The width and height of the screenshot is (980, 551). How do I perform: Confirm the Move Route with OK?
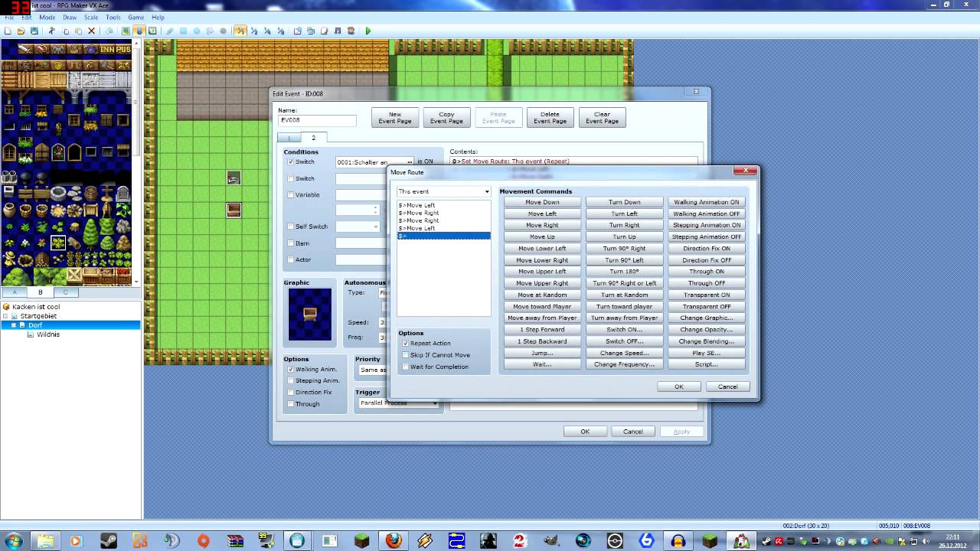(x=678, y=386)
